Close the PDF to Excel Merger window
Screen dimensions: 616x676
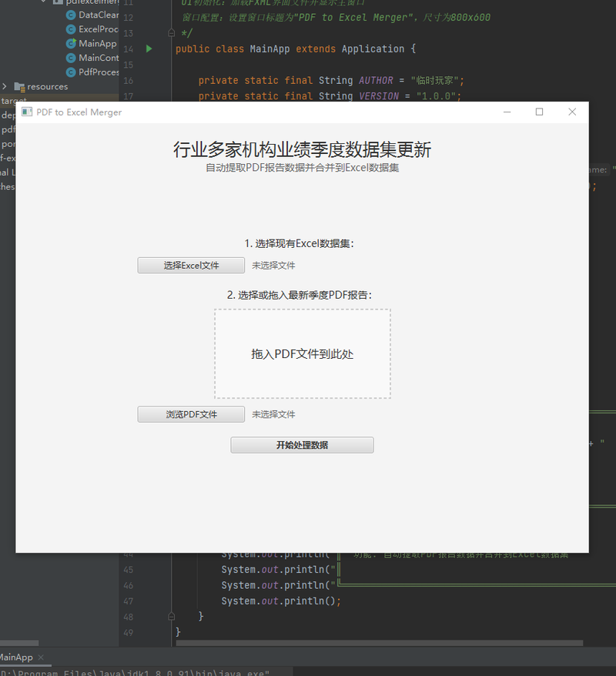pos(572,112)
